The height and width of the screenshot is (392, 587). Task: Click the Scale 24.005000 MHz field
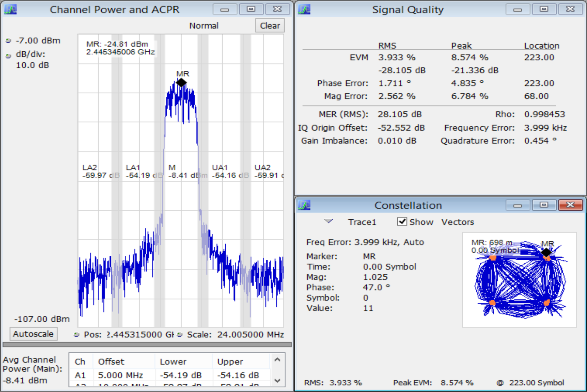pos(250,335)
